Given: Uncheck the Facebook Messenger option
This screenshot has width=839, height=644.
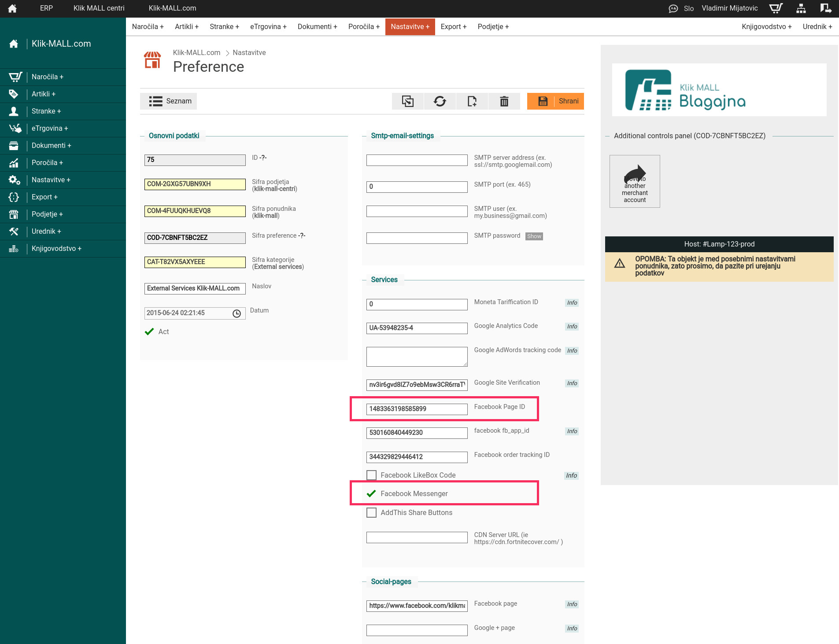Looking at the screenshot, I should 372,494.
